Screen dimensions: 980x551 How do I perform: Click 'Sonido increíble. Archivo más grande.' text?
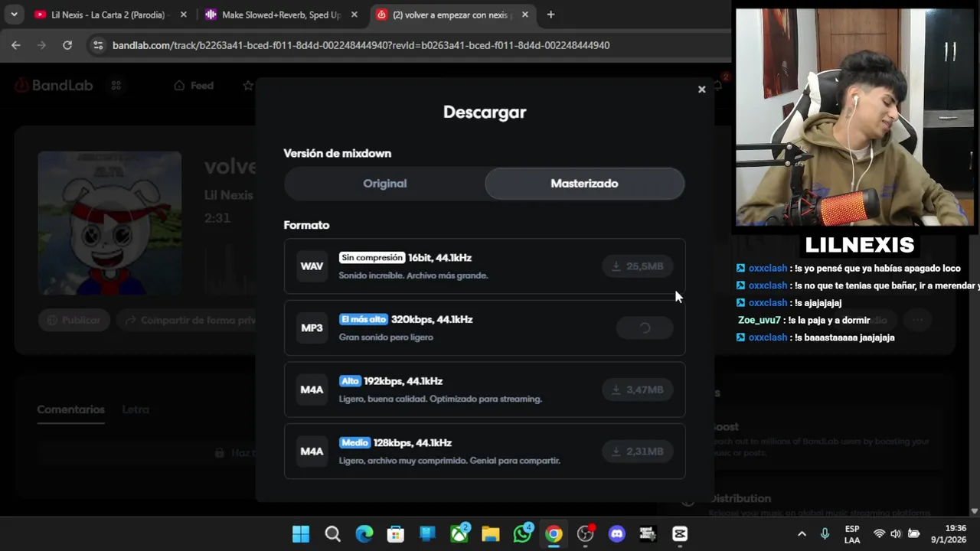(x=413, y=275)
